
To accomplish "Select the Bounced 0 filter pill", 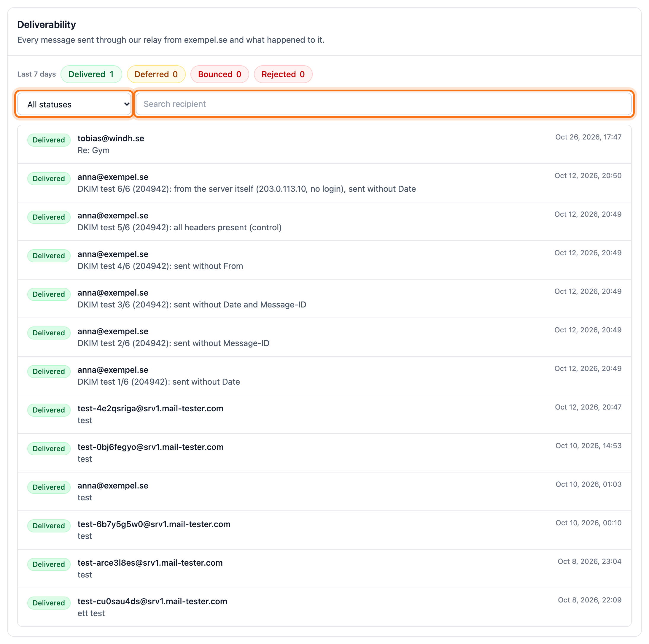I will (x=219, y=74).
